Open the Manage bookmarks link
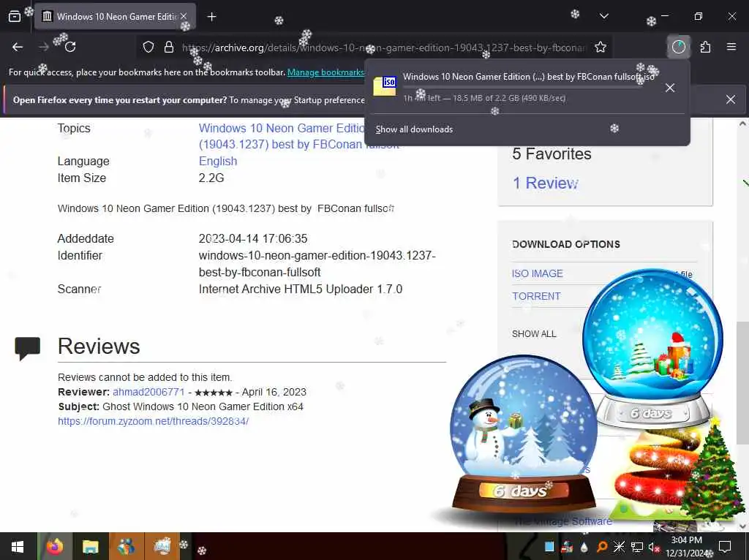Viewport: 749px width, 560px height. point(325,72)
